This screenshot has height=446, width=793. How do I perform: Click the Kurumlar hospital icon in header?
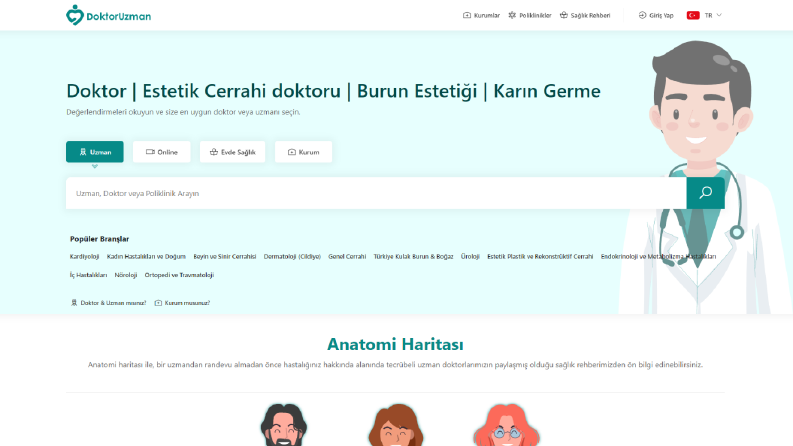467,15
